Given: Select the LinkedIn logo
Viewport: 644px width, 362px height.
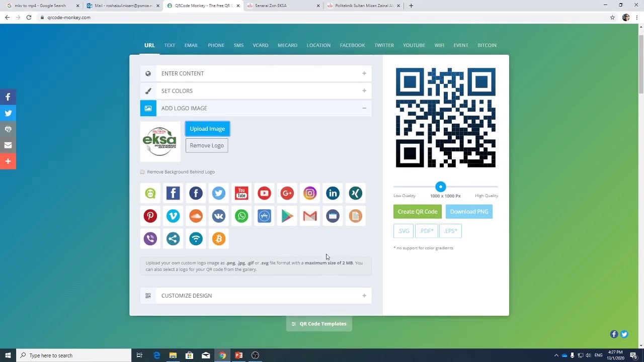Looking at the screenshot, I should point(333,193).
